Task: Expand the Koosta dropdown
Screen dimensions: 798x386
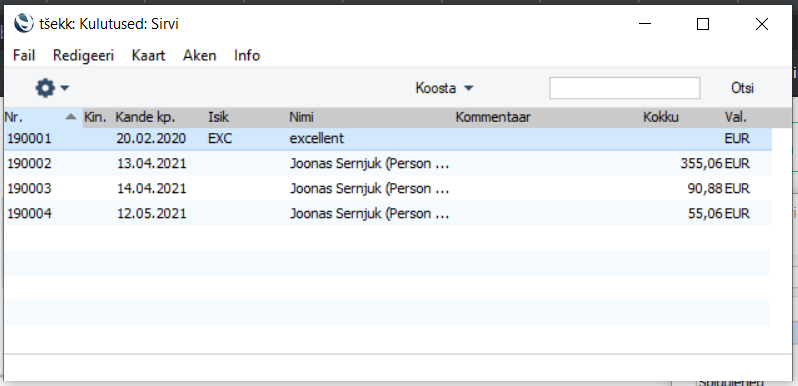Action: pyautogui.click(x=444, y=89)
